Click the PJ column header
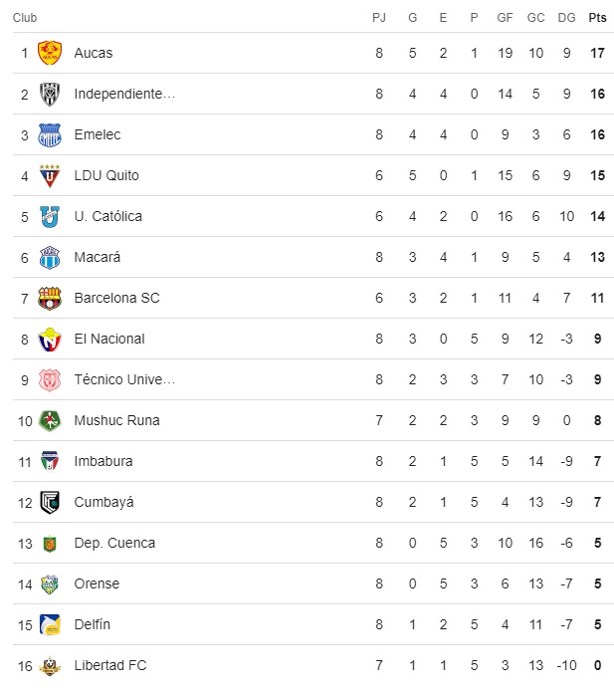 click(379, 17)
